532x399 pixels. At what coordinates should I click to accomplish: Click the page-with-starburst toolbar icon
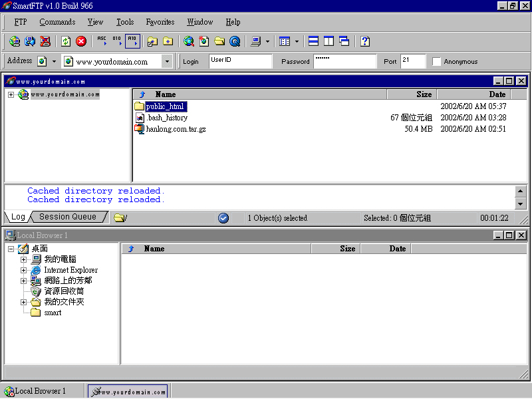[204, 41]
